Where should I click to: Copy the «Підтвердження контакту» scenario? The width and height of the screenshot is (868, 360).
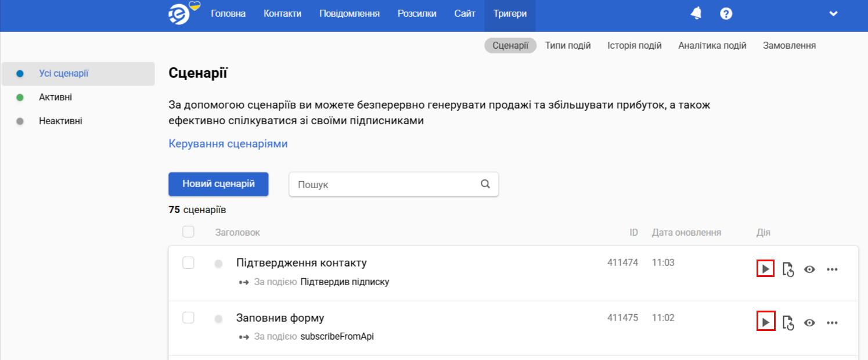pos(788,268)
